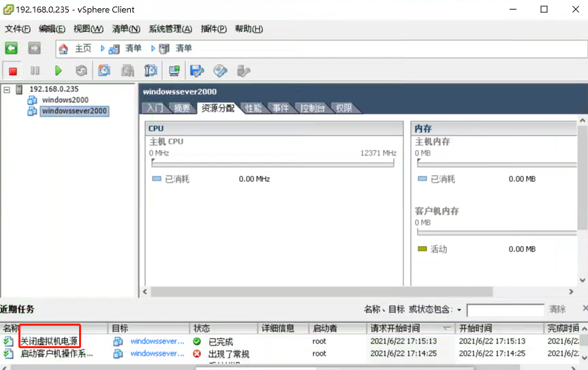Click the connect CD/DVD device icon

220,70
